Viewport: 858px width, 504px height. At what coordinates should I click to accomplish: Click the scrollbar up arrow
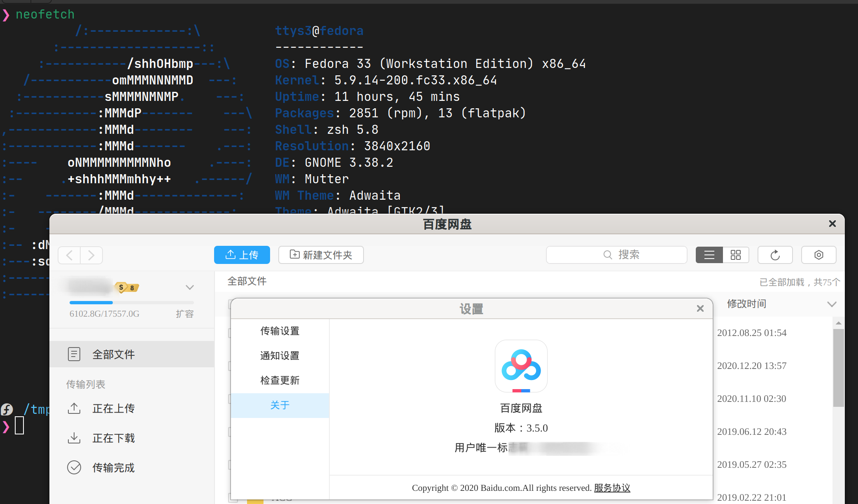839,323
